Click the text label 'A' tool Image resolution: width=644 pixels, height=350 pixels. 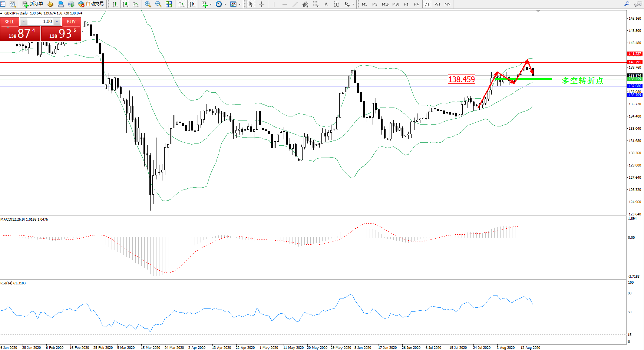pyautogui.click(x=326, y=4)
